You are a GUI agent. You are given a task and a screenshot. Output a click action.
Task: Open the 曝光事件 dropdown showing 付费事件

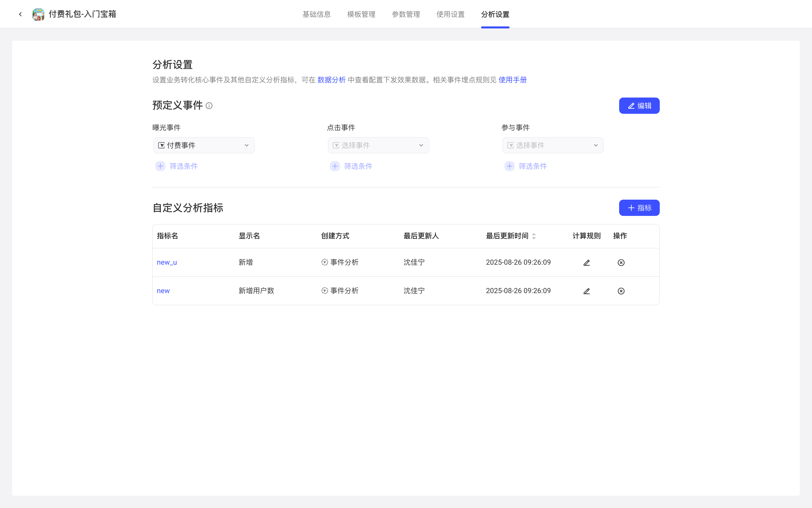tap(204, 145)
